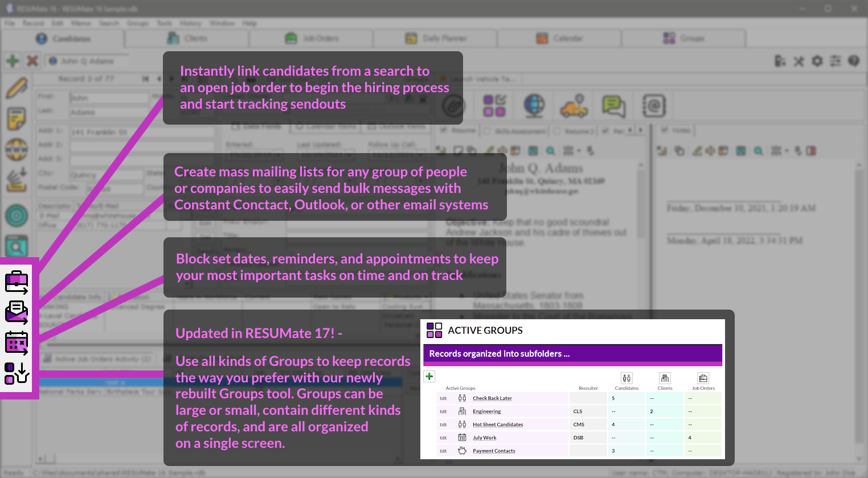Click the Active Job Orders Activity tab

pos(98,359)
